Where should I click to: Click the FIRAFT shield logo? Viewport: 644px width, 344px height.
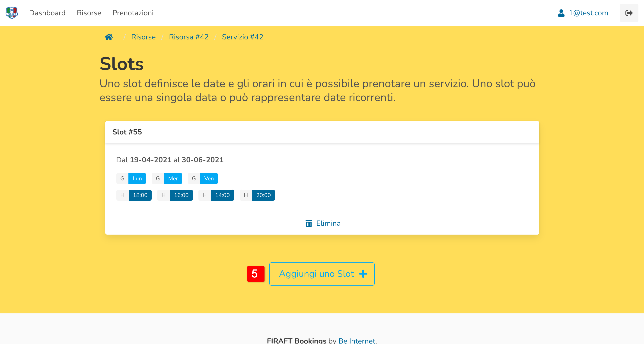[x=12, y=13]
